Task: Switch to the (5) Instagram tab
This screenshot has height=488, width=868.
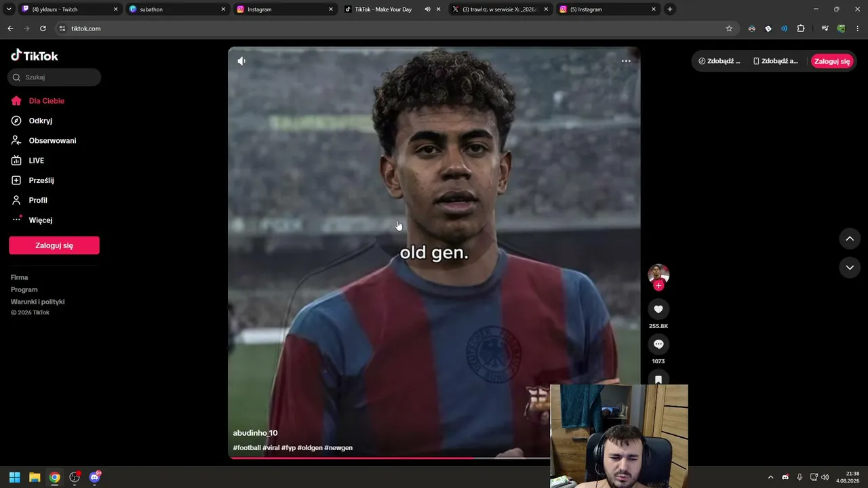Action: (x=608, y=9)
